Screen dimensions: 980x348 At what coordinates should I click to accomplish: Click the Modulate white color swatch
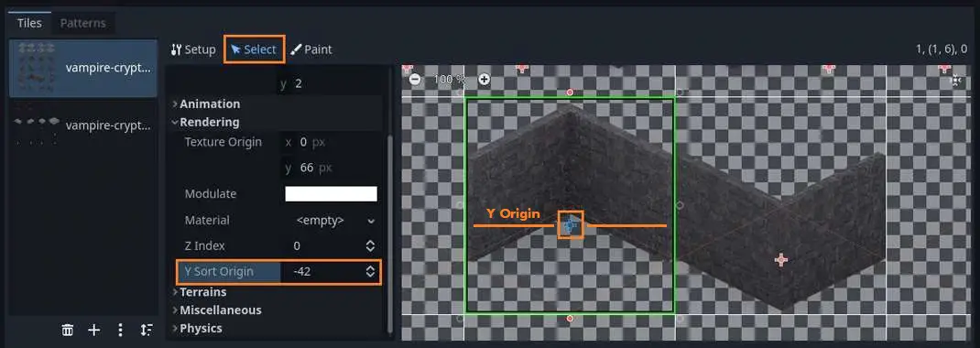click(332, 193)
